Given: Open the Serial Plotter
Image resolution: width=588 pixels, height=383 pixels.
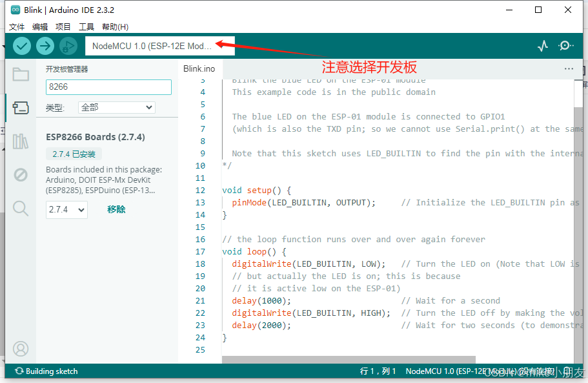Looking at the screenshot, I should (543, 46).
